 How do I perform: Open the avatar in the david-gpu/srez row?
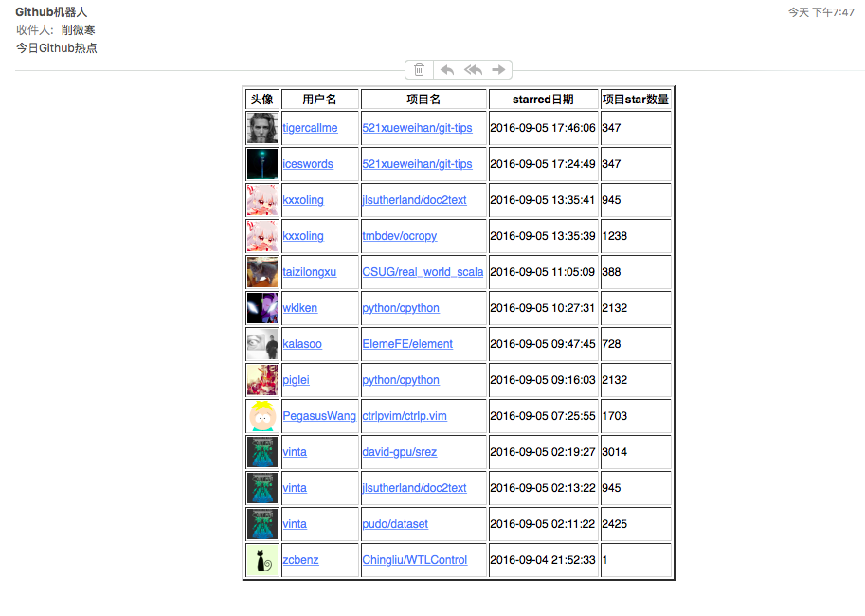coord(262,452)
